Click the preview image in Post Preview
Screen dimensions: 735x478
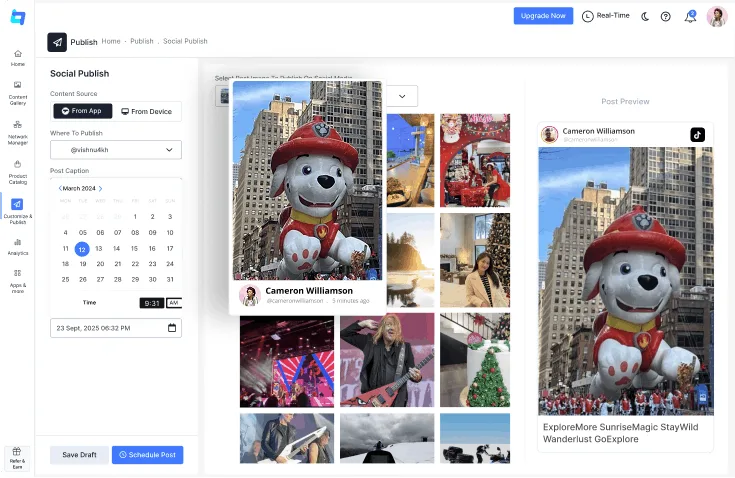click(626, 281)
